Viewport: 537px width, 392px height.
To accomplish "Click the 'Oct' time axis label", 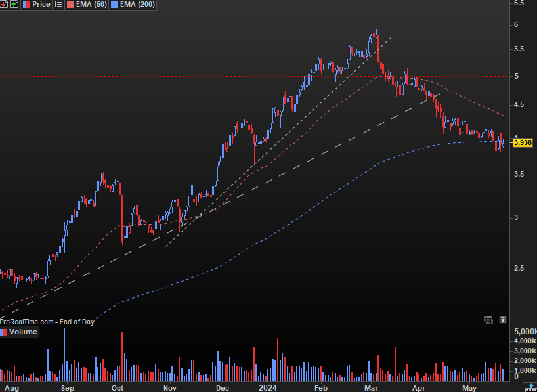I will pyautogui.click(x=118, y=387).
